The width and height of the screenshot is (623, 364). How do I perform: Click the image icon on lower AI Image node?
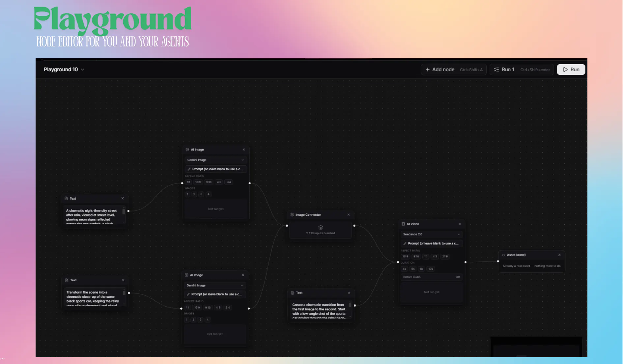point(186,275)
